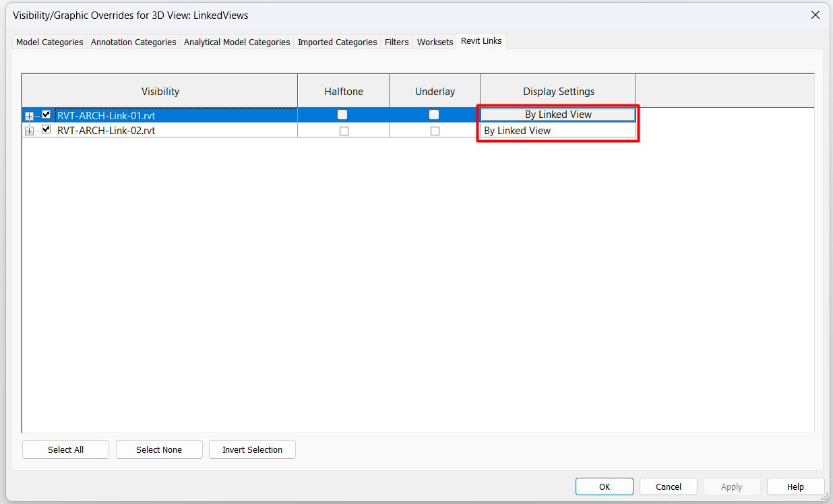Click the Invert Selection button

(x=252, y=449)
